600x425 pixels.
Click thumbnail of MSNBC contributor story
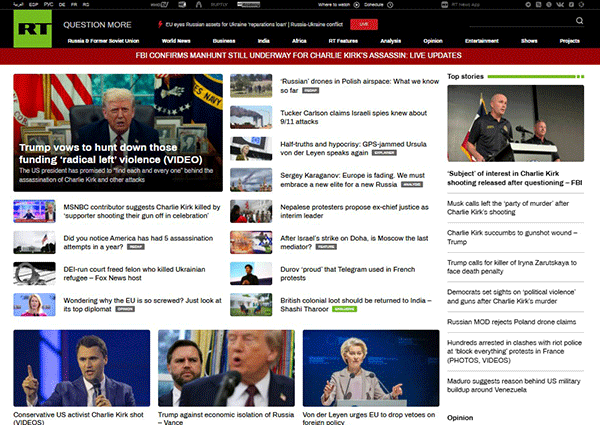[34, 211]
